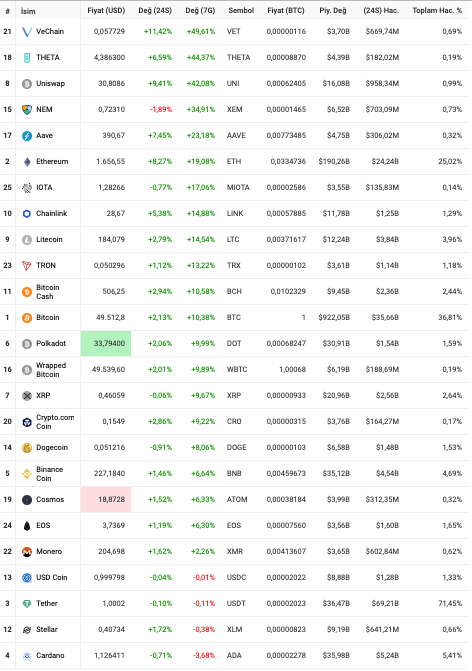Click the Aave coin logo icon
472x671 pixels.
27,136
